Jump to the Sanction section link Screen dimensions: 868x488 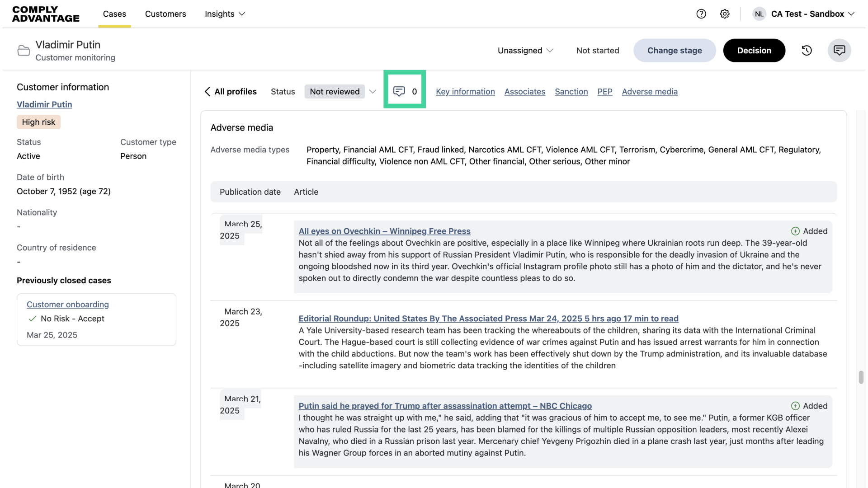pos(571,92)
